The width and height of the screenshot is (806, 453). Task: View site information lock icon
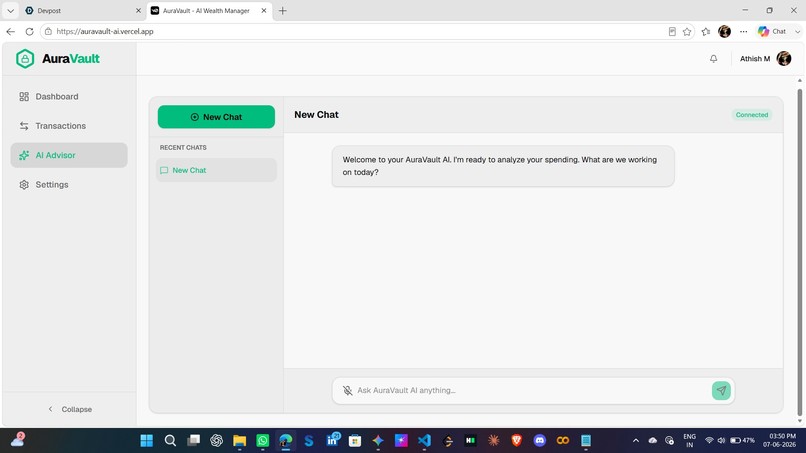[x=48, y=31]
